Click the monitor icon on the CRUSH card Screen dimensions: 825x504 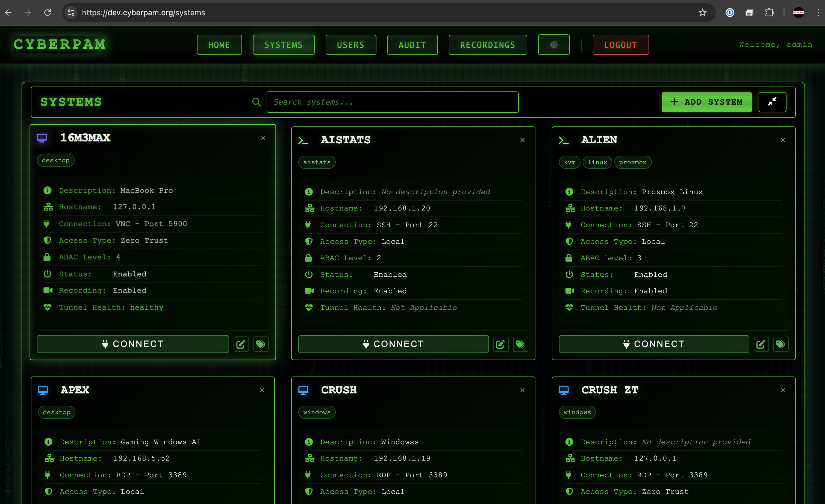click(303, 390)
